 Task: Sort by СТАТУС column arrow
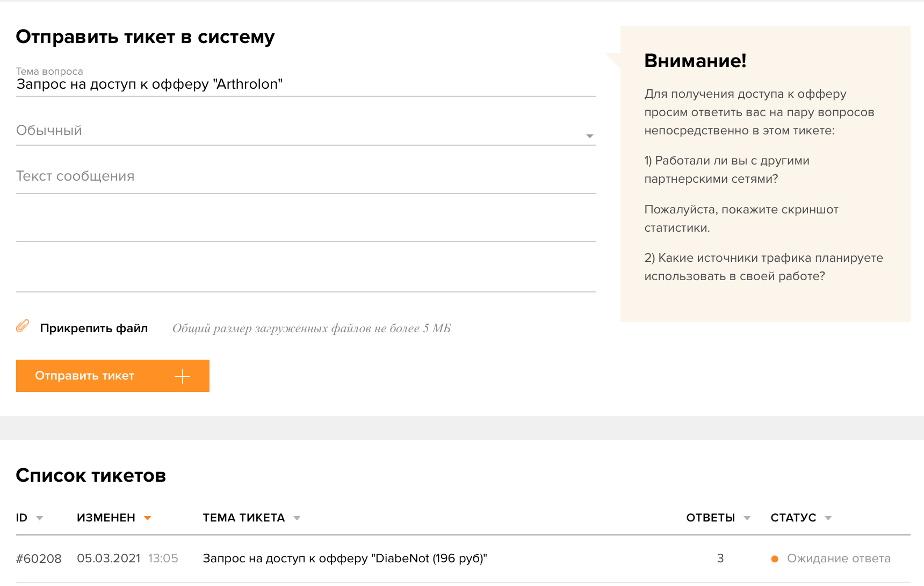point(828,518)
